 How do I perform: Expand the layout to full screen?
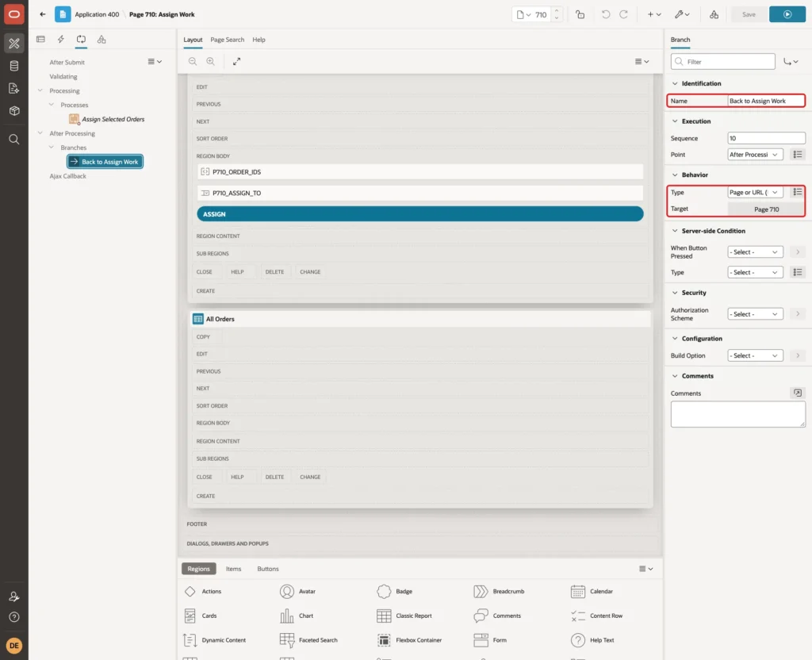tap(236, 61)
